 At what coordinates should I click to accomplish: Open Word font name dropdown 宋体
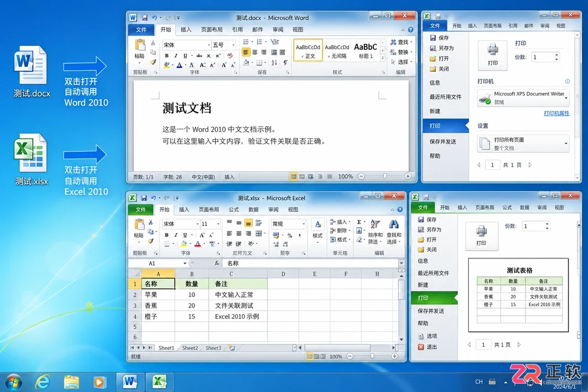coord(209,45)
